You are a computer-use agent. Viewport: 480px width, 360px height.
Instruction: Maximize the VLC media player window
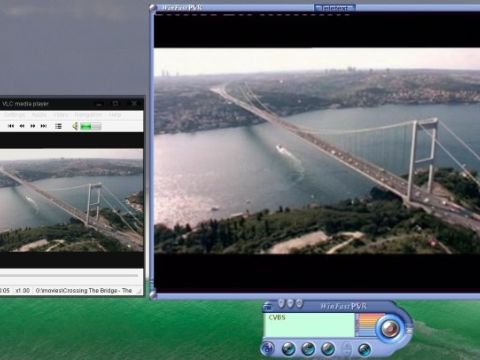click(x=115, y=104)
